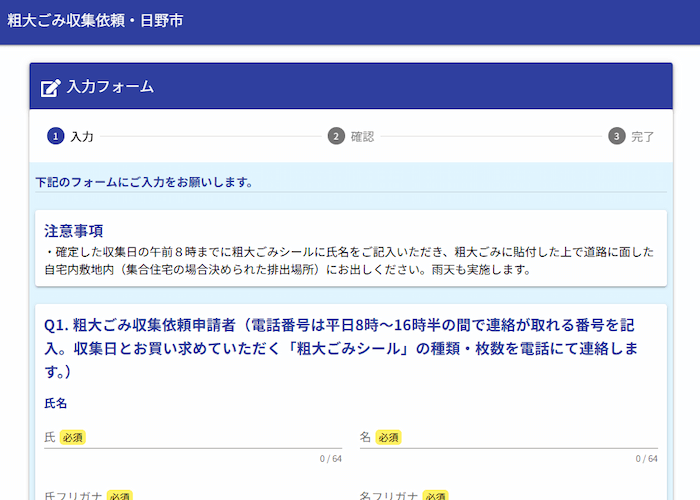The height and width of the screenshot is (500, 700).
Task: Select step 3 完了 circle
Action: (617, 136)
